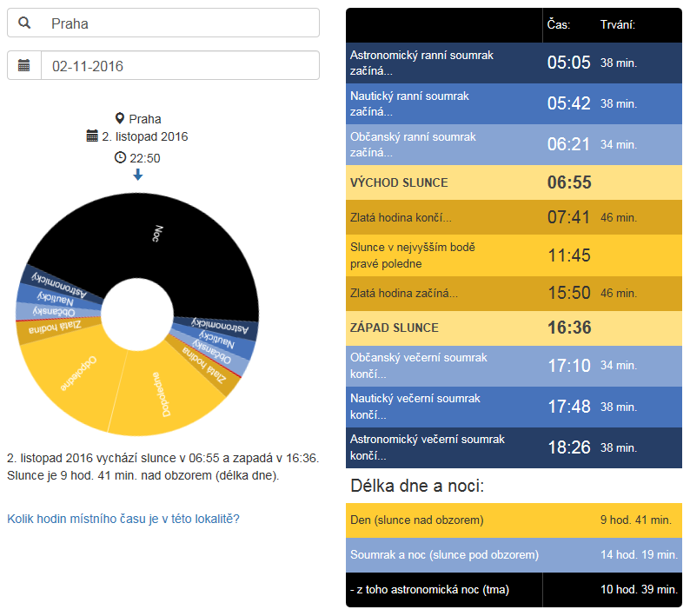The image size is (690, 616).
Task: Click the search magnifier icon
Action: 24,23
